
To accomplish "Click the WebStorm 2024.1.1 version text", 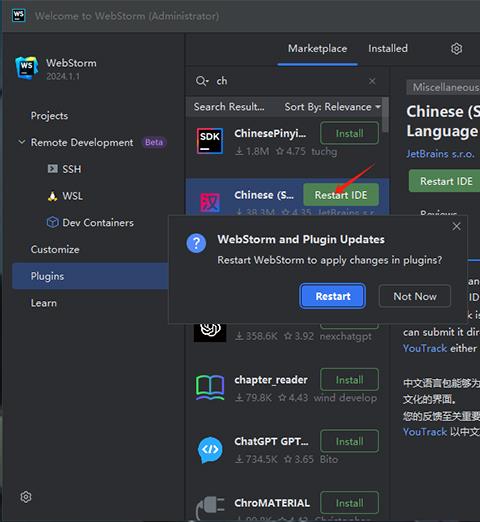I will point(63,76).
